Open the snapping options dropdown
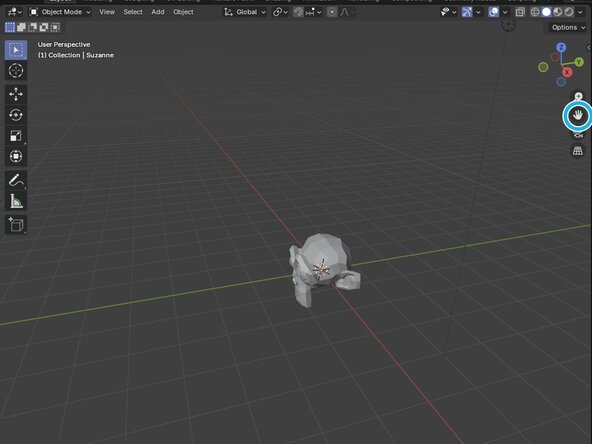 314,12
